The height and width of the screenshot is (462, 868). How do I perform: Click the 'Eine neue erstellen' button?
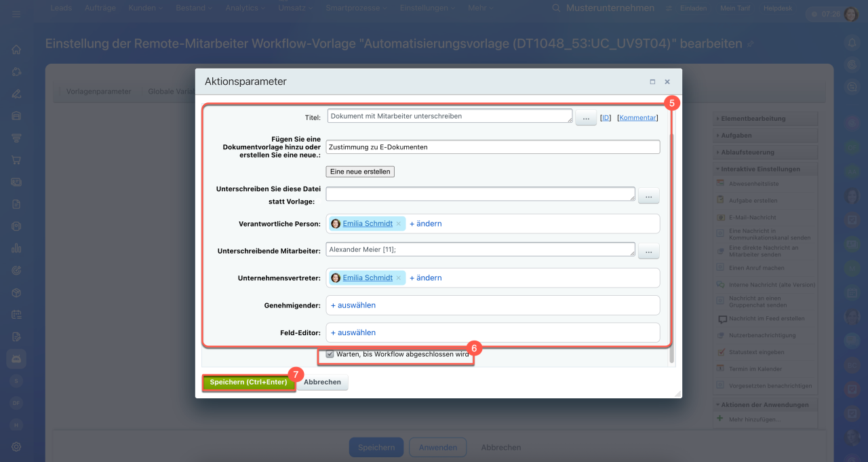click(360, 172)
